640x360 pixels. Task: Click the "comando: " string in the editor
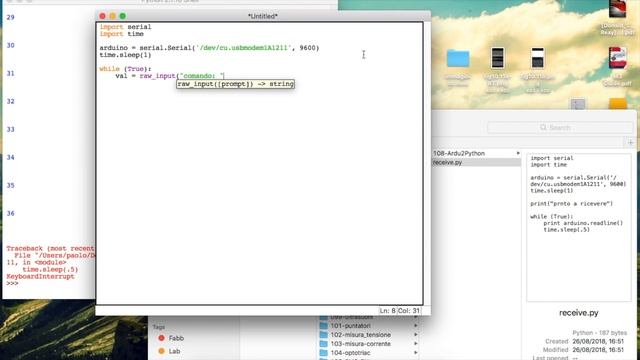pos(202,76)
